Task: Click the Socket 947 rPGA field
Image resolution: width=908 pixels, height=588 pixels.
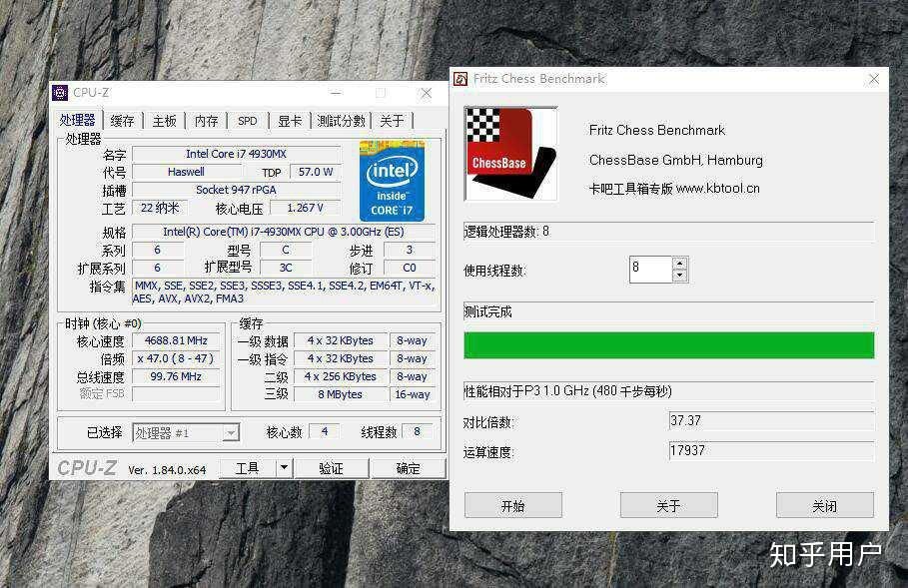Action: click(237, 190)
